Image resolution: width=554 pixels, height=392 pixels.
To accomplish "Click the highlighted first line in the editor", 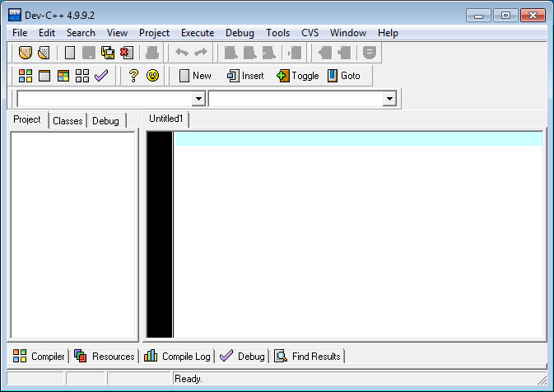I will point(359,138).
